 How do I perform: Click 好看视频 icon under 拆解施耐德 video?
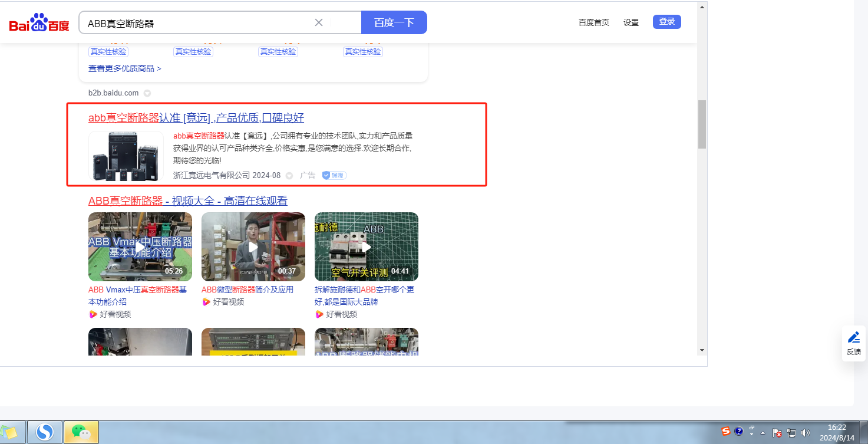319,314
